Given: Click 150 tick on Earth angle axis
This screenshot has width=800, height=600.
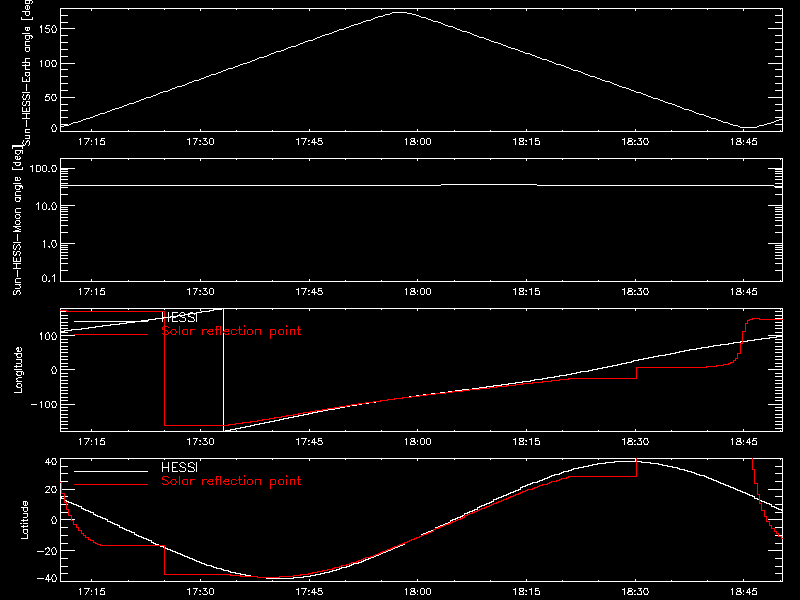Looking at the screenshot, I should (x=47, y=29).
